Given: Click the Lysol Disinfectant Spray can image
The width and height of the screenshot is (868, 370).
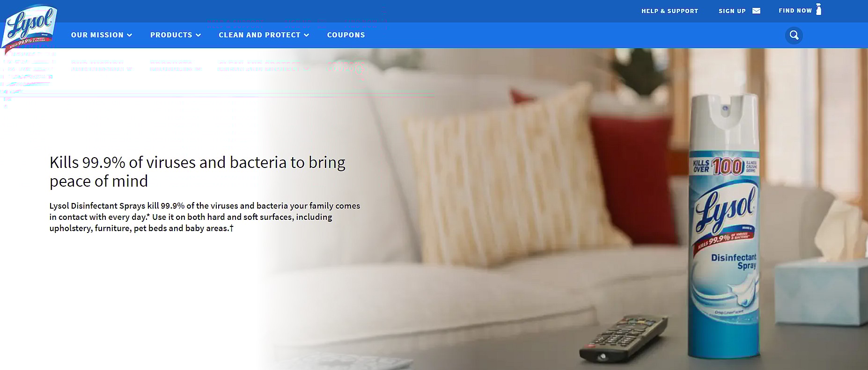Looking at the screenshot, I should [724, 227].
